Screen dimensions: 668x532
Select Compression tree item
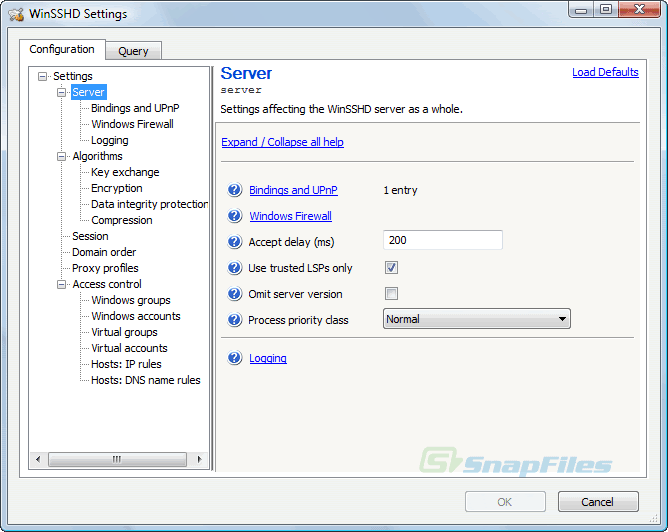point(122,220)
